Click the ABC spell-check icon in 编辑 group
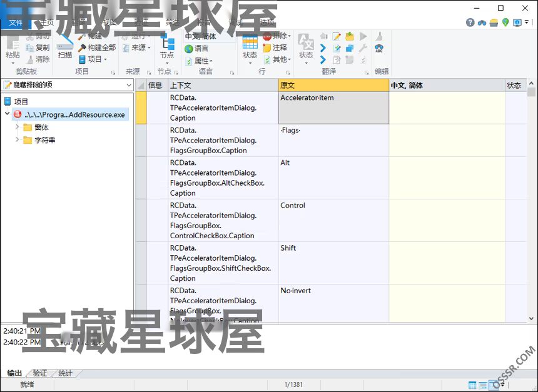The height and width of the screenshot is (392, 538). [x=379, y=48]
